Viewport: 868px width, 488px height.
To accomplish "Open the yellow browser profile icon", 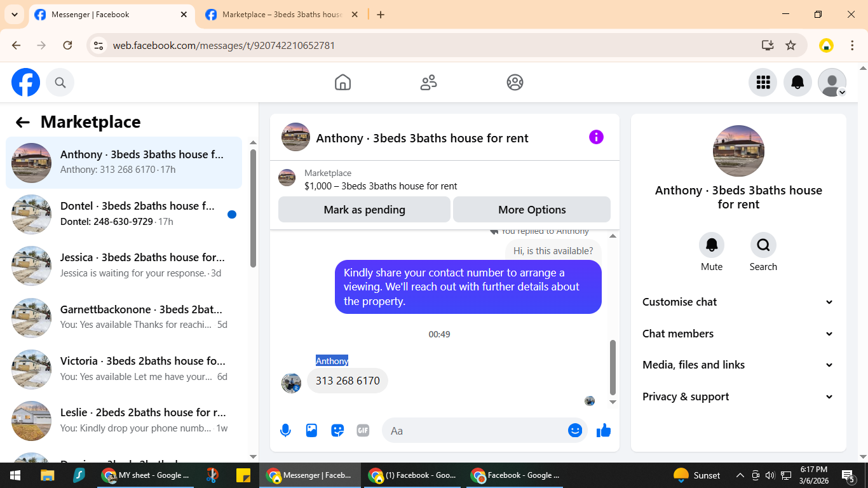I will [826, 45].
